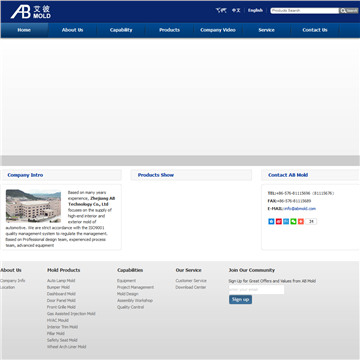Click the light blue Renren share icon
The height and width of the screenshot is (360, 360).
(286, 221)
